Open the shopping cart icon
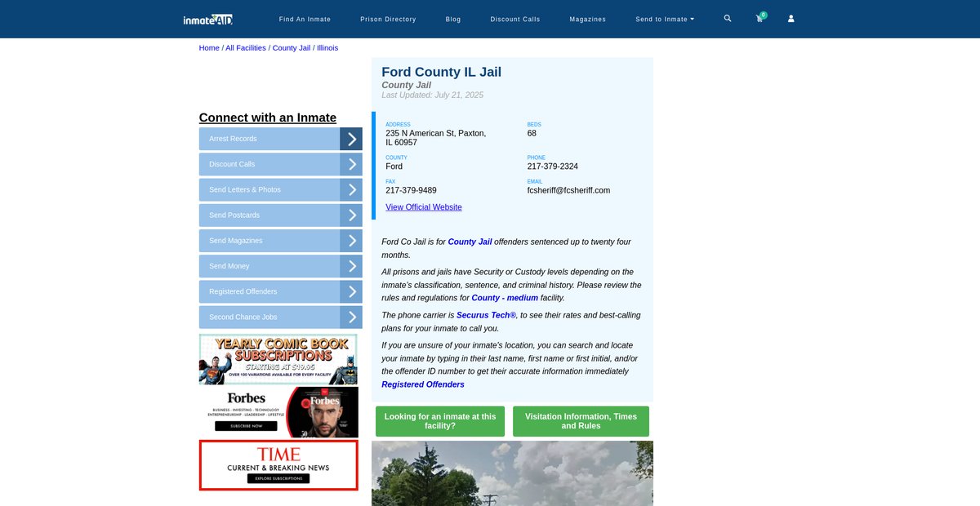Image resolution: width=980 pixels, height=506 pixels. pos(760,18)
